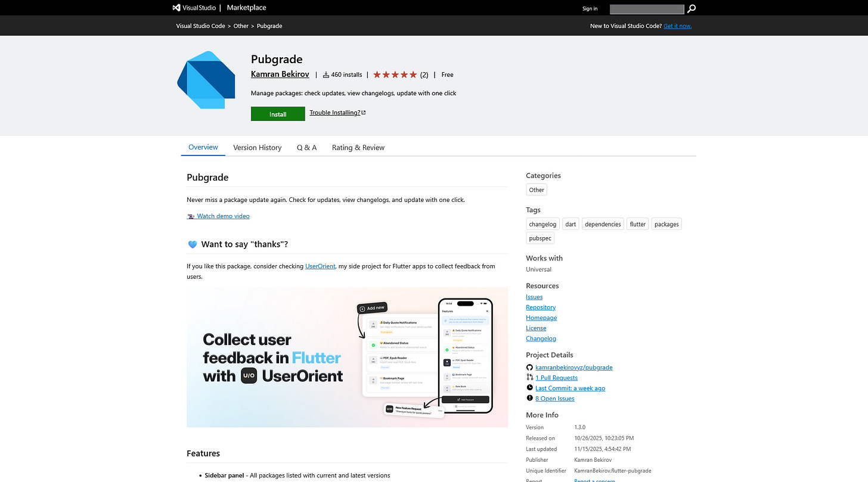Click the GitHub icon beside kamranbekirovyz/pubgrade

[x=529, y=368]
